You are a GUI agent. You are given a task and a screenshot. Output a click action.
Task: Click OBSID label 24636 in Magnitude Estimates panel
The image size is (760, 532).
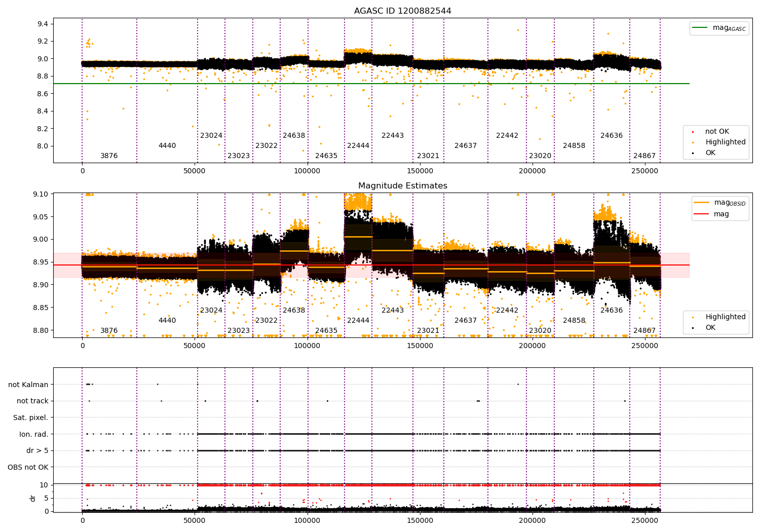tap(612, 311)
